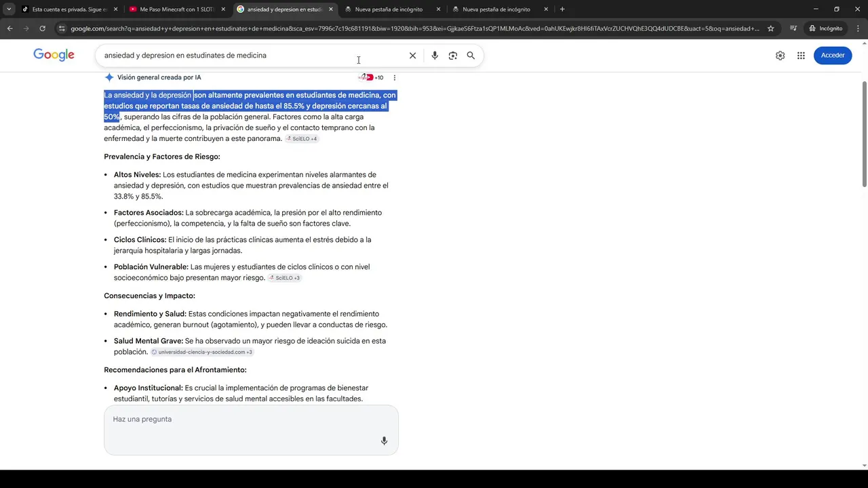Open the tab search dropdown arrow
Screen dimensions: 868x488
[x=9, y=9]
